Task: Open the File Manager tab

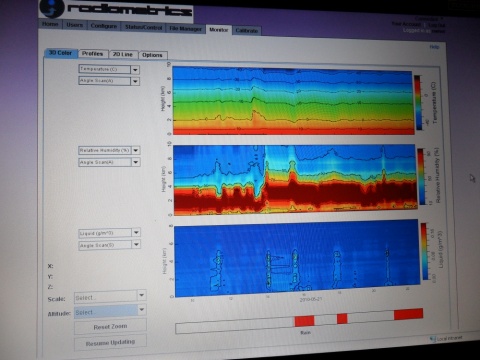Action: (185, 29)
